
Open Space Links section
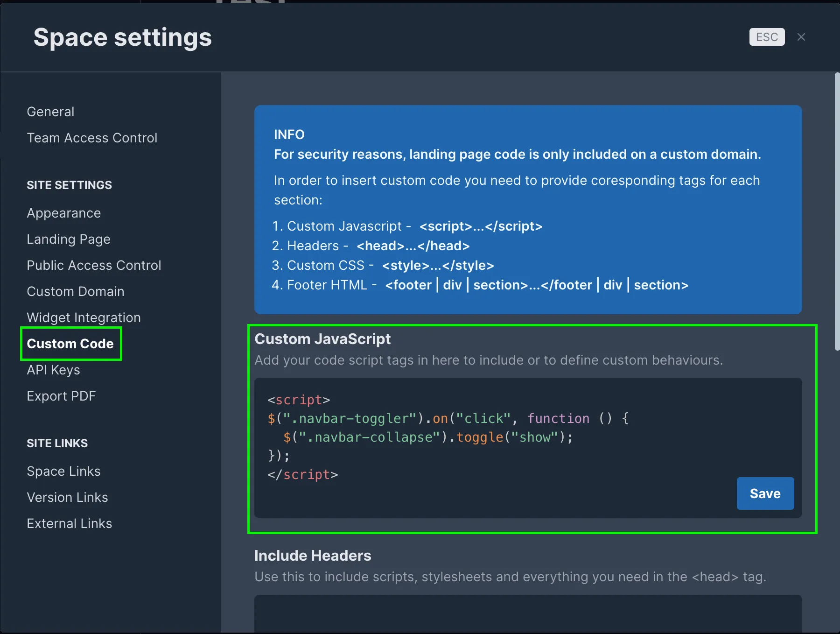[63, 471]
